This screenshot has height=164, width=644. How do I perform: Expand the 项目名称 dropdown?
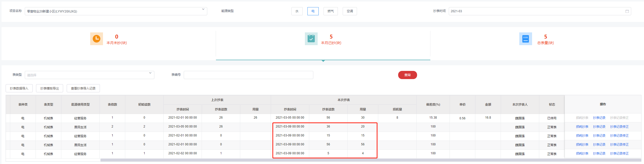click(203, 9)
